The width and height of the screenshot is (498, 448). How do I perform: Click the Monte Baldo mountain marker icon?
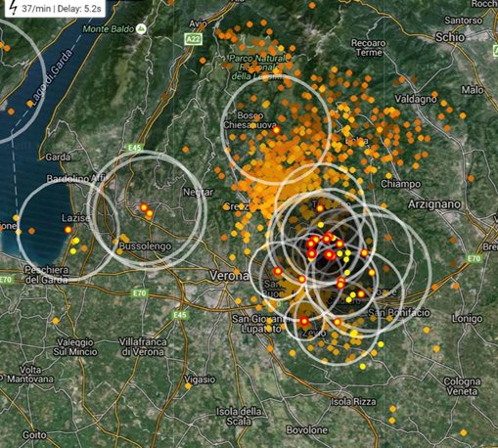(x=141, y=29)
